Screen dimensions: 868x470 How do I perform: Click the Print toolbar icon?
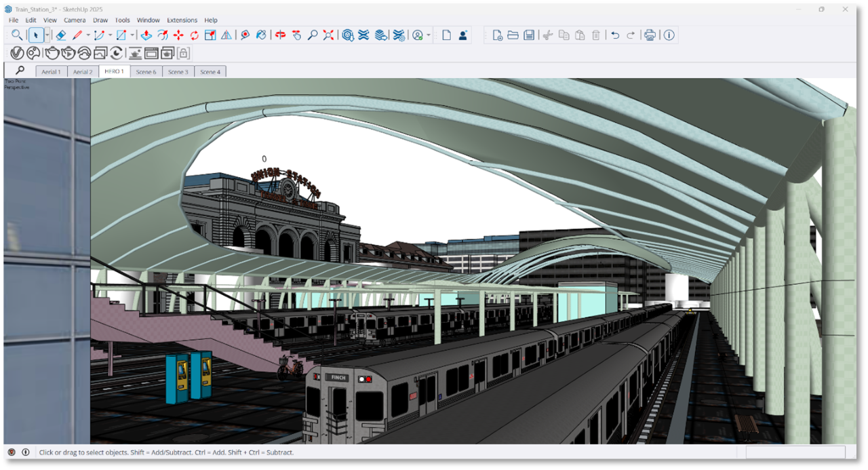650,35
